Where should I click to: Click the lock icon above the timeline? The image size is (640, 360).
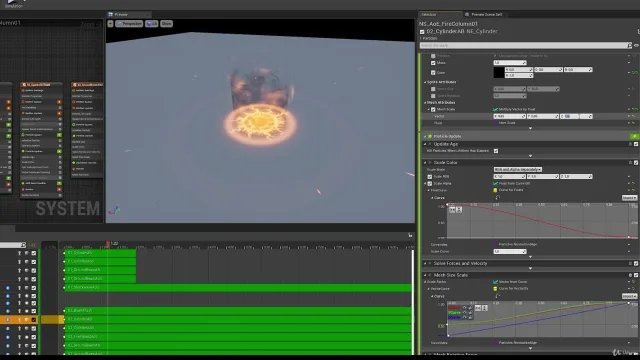[410, 235]
